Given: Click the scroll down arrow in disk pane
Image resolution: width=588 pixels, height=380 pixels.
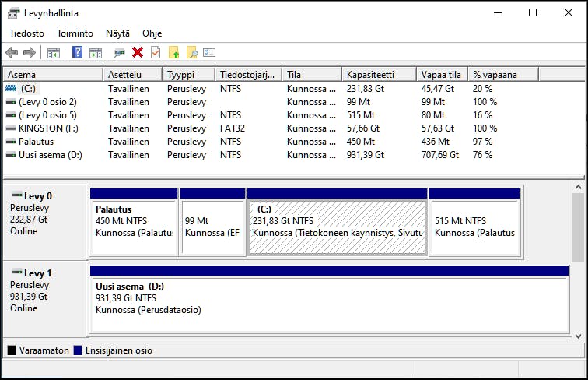Looking at the screenshot, I should 578,336.
